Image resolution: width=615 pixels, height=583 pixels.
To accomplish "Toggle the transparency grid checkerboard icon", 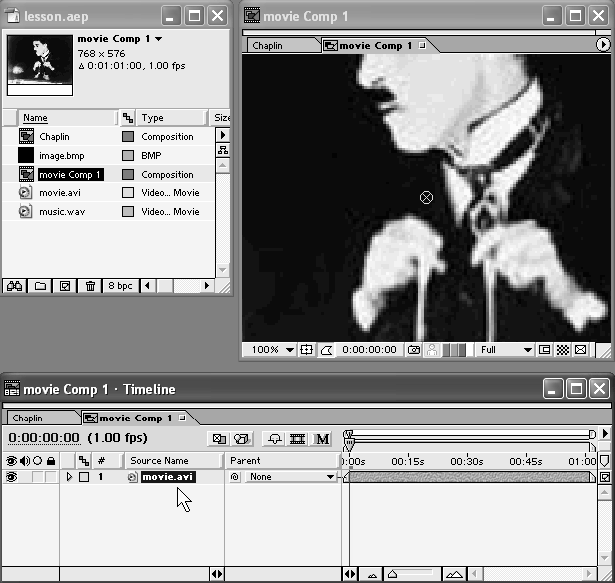I will [563, 351].
